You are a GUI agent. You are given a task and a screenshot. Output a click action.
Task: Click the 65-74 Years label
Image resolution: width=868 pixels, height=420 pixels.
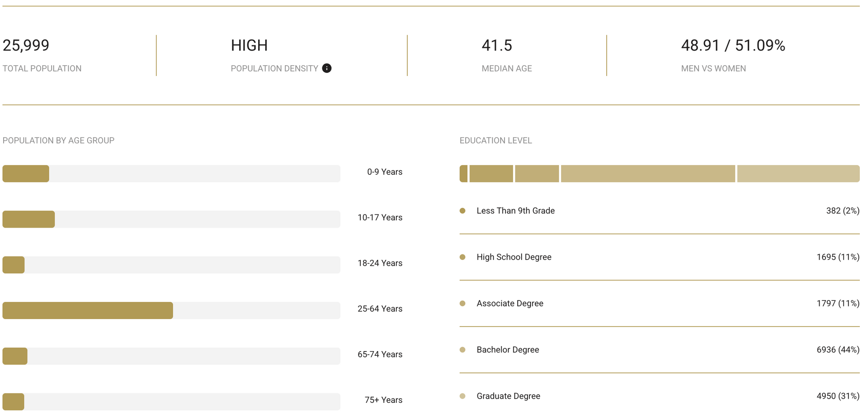point(380,354)
